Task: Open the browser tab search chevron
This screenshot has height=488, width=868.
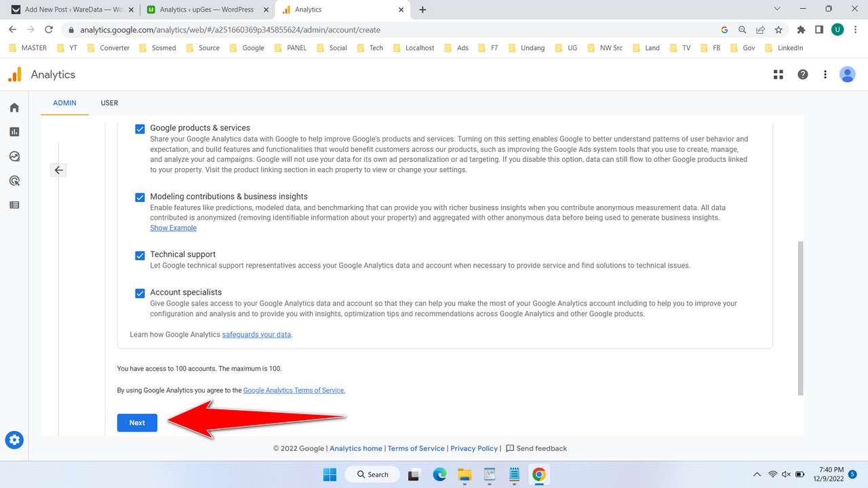Action: 777,9
